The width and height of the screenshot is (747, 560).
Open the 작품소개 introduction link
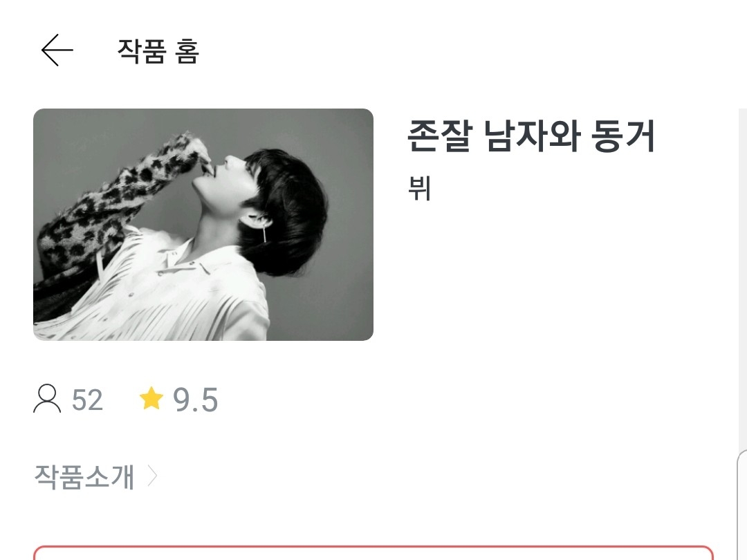coord(84,476)
